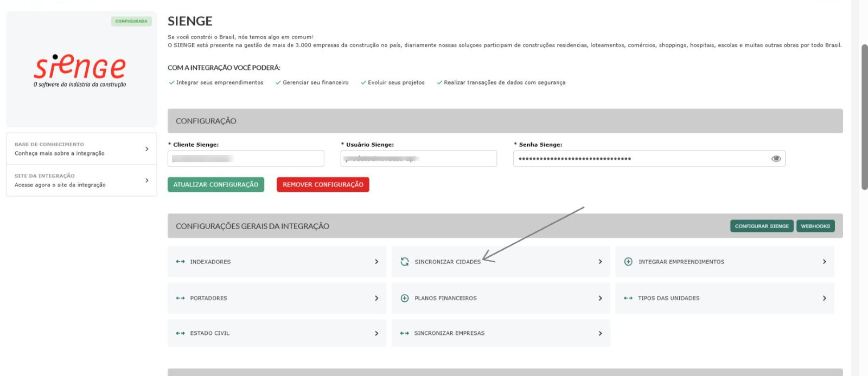Viewport: 868px width, 376px height.
Task: Click the Atualizar Configuração button
Action: coord(216,185)
